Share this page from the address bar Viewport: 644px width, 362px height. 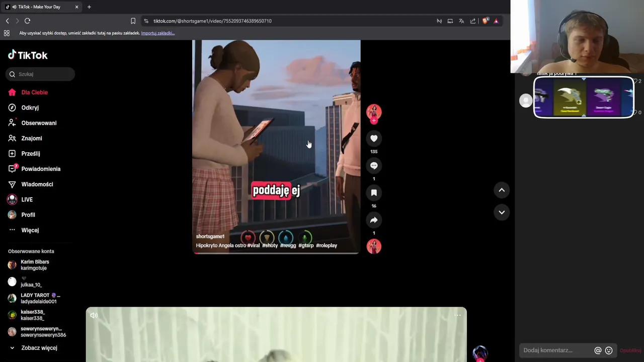point(473,21)
